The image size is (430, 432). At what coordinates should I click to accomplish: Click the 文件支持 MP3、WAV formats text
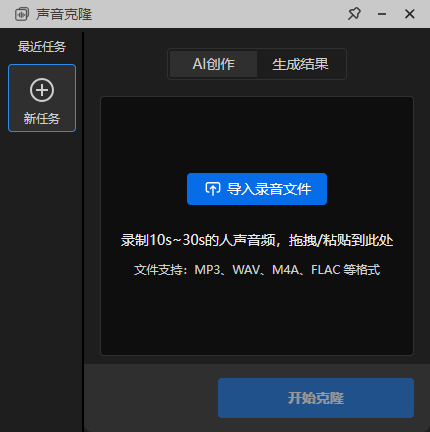pos(257,270)
